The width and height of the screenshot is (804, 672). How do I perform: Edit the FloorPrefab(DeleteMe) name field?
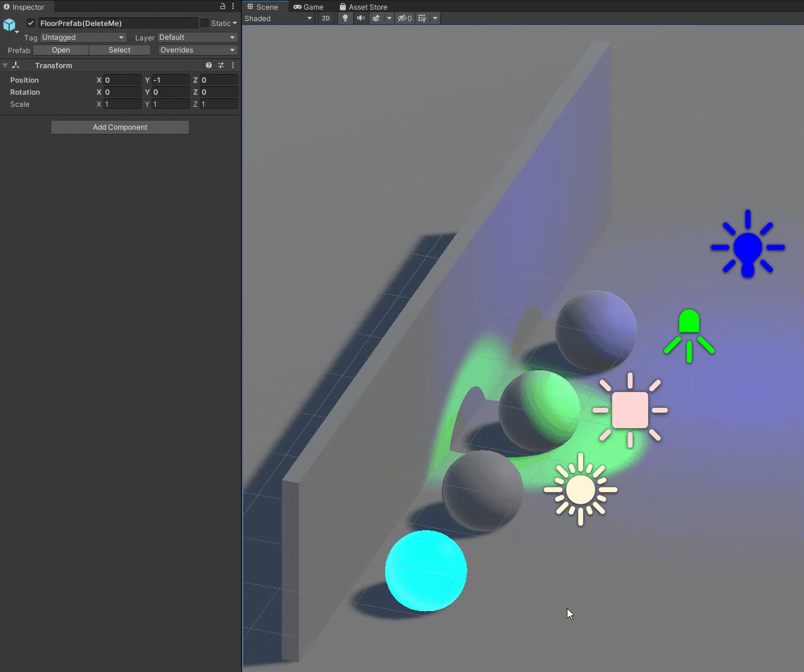point(118,23)
